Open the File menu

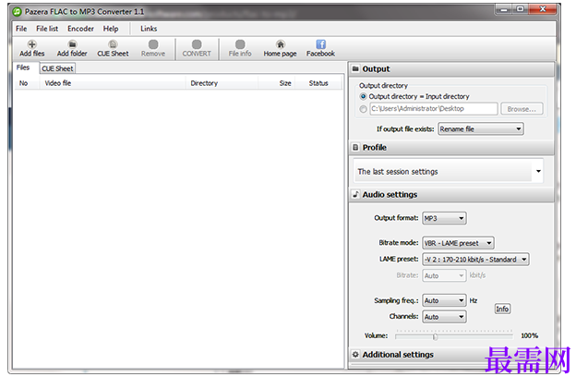click(x=21, y=29)
